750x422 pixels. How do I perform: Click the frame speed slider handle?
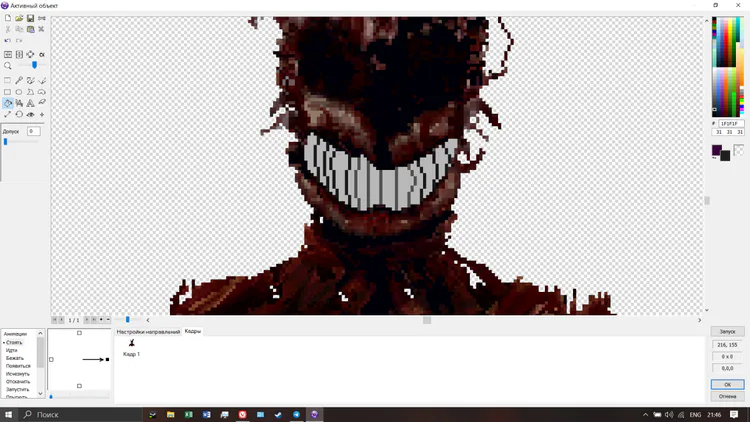tap(128, 320)
